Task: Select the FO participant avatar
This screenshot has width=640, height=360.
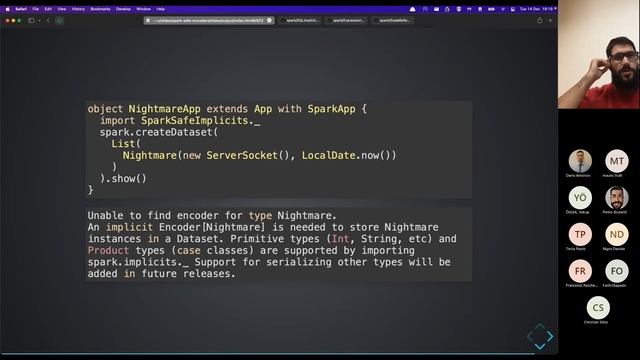Action: [617, 271]
